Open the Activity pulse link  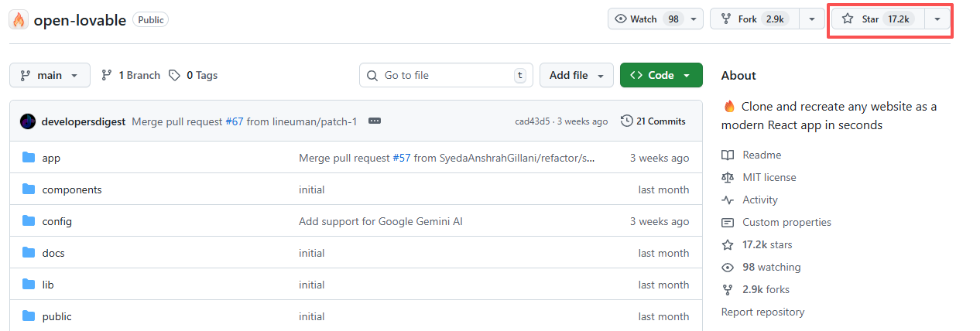(759, 200)
